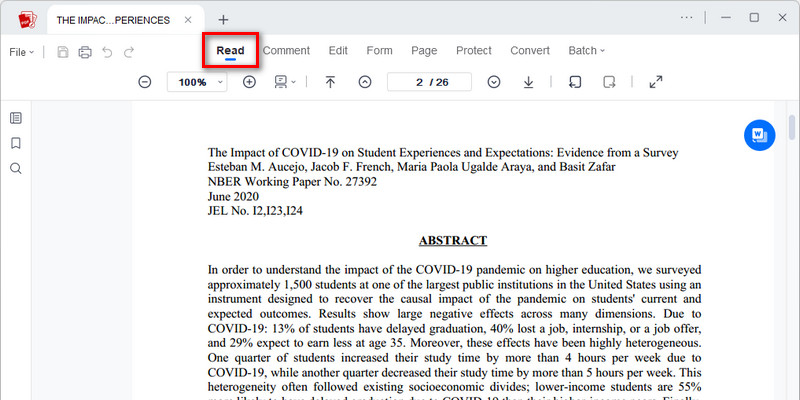Click the blue Convert to Word button
The width and height of the screenshot is (800, 400).
click(759, 135)
